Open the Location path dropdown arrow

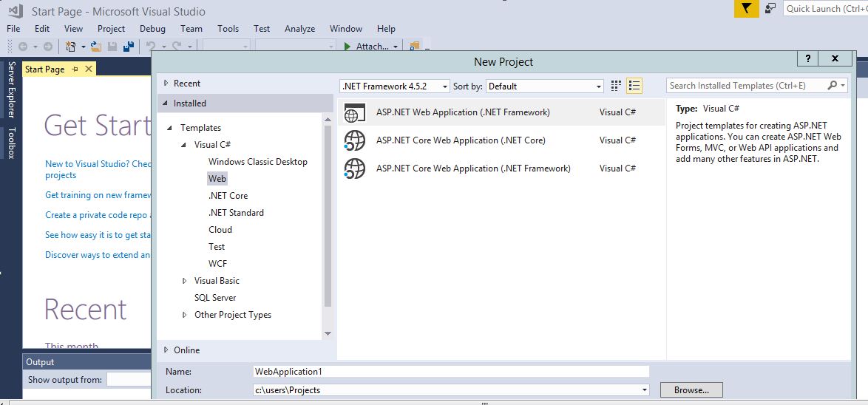pos(645,390)
